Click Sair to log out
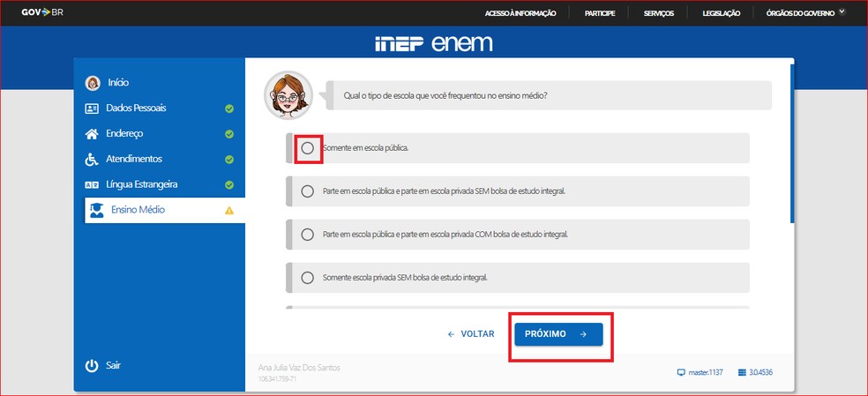The width and height of the screenshot is (868, 396). [x=113, y=365]
